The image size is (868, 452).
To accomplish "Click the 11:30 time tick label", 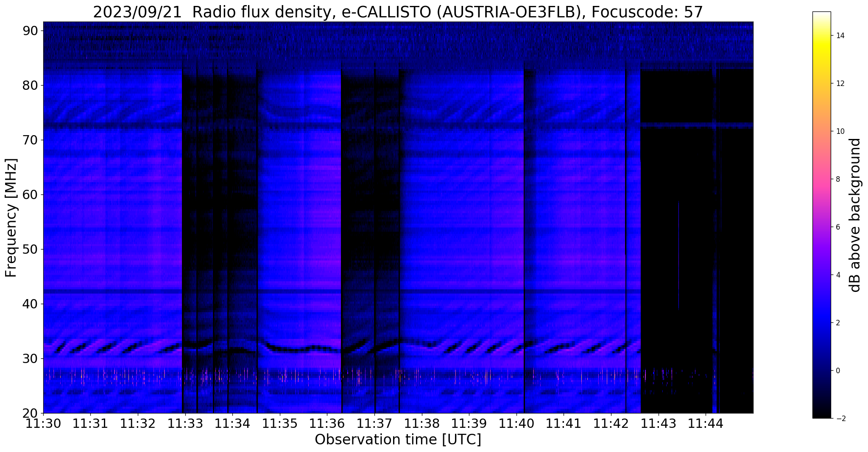I will pos(43,423).
